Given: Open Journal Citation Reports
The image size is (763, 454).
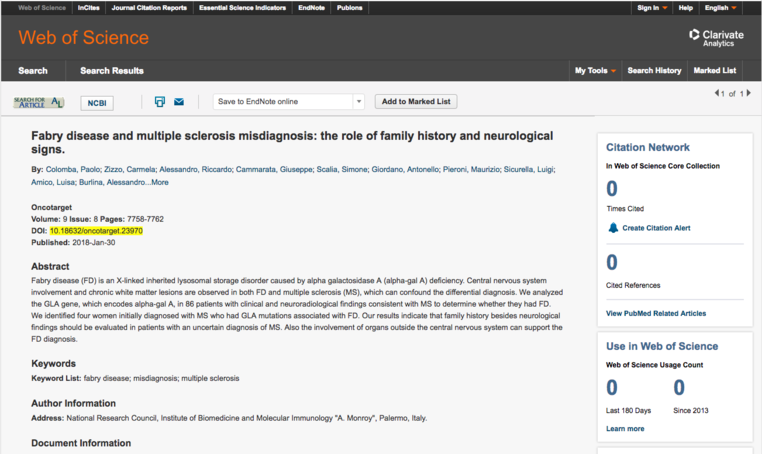Looking at the screenshot, I should [x=149, y=8].
